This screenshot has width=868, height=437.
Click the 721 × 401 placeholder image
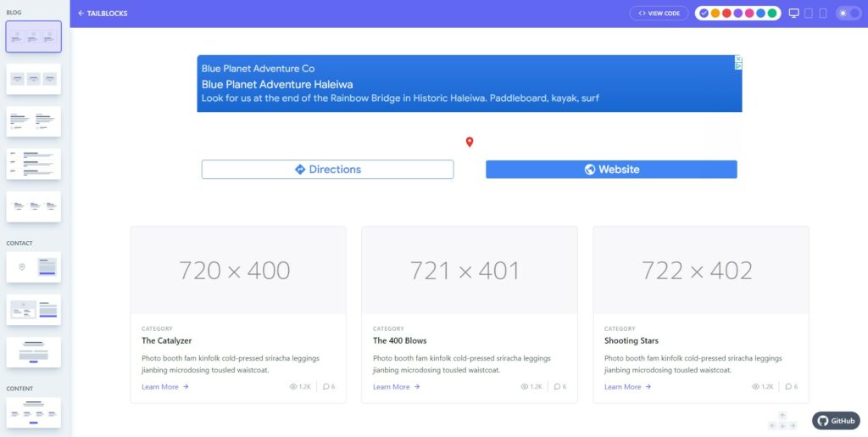[x=470, y=271]
